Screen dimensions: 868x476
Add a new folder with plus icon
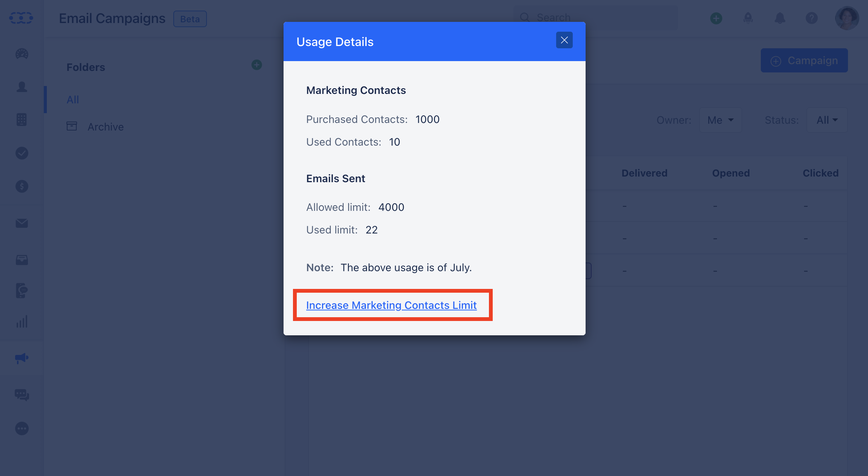(257, 65)
